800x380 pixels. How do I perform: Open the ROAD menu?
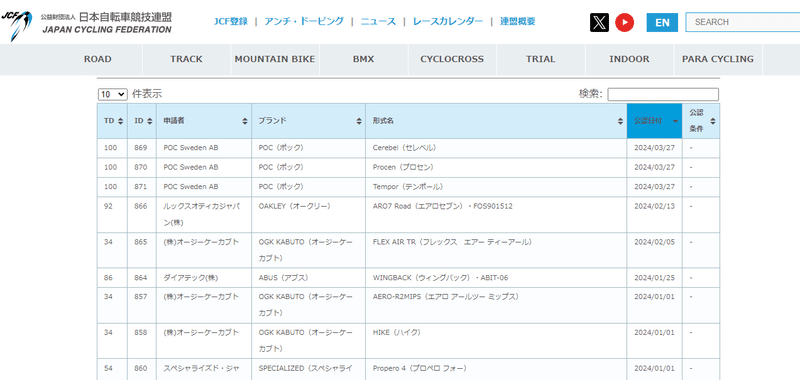[x=97, y=59]
